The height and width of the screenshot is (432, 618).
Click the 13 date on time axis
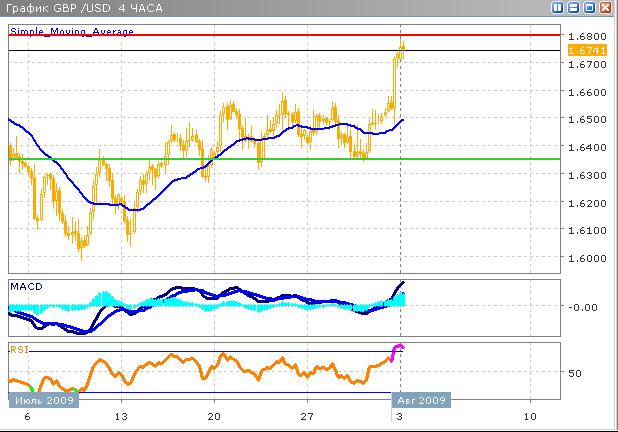point(121,415)
